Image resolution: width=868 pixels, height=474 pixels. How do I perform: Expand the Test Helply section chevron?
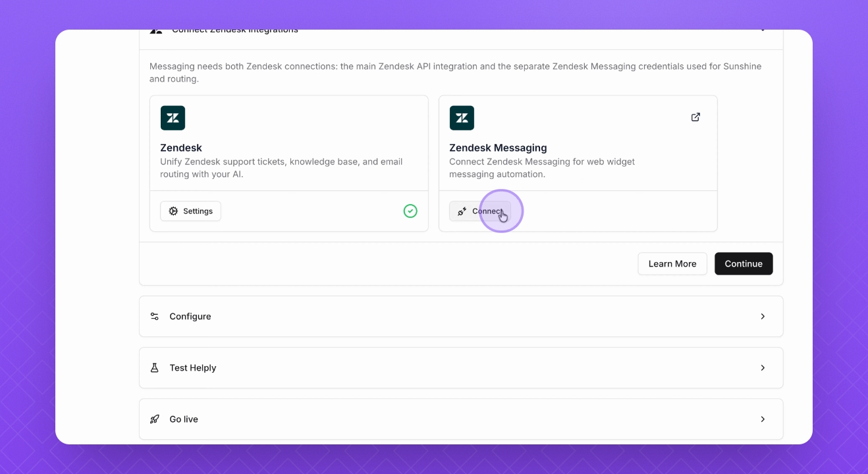763,368
